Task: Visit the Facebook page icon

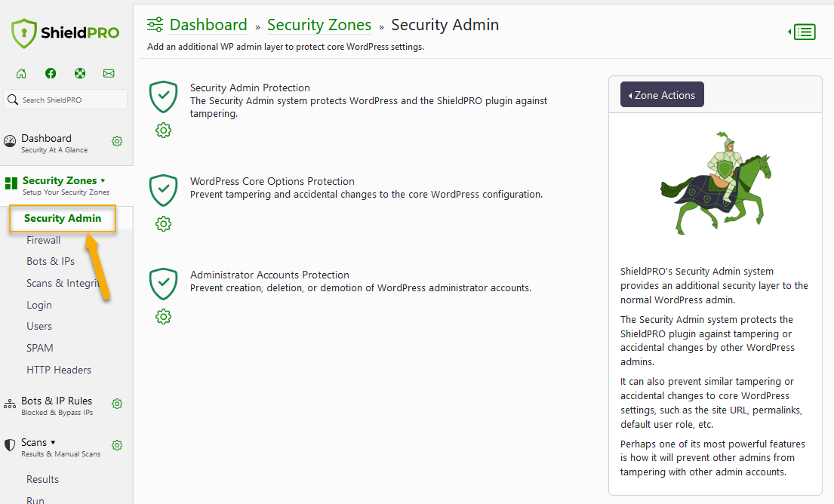Action: click(50, 72)
